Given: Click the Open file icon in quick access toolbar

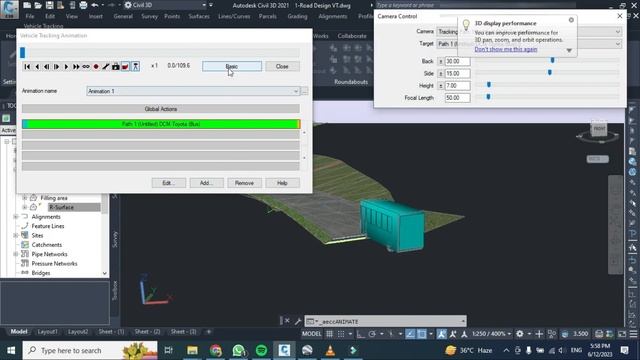Looking at the screenshot, I should (x=38, y=5).
